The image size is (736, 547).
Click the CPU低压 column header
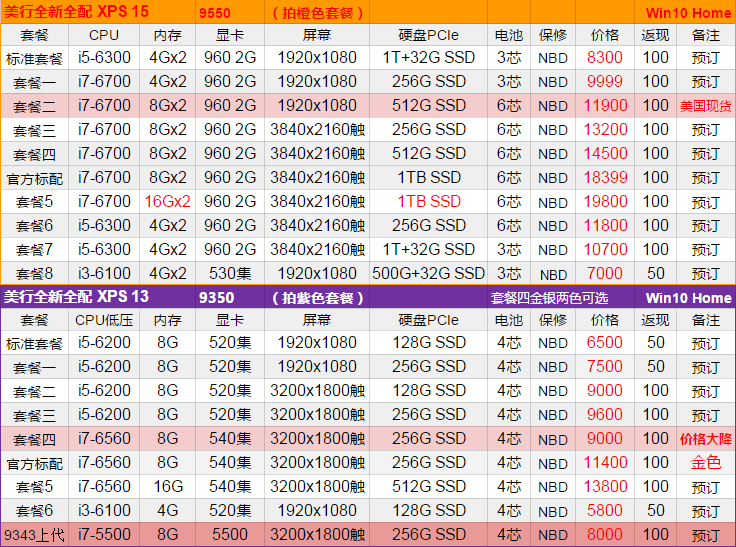[x=103, y=320]
